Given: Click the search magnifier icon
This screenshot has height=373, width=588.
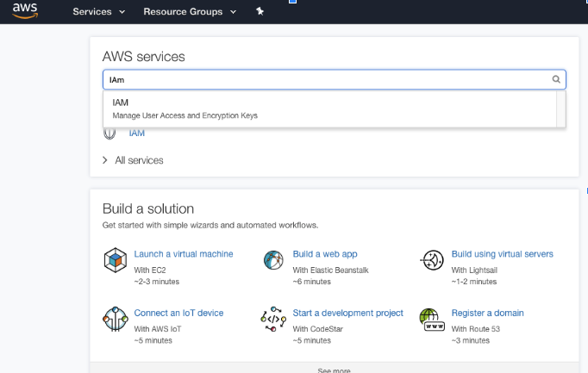Looking at the screenshot, I should click(556, 79).
